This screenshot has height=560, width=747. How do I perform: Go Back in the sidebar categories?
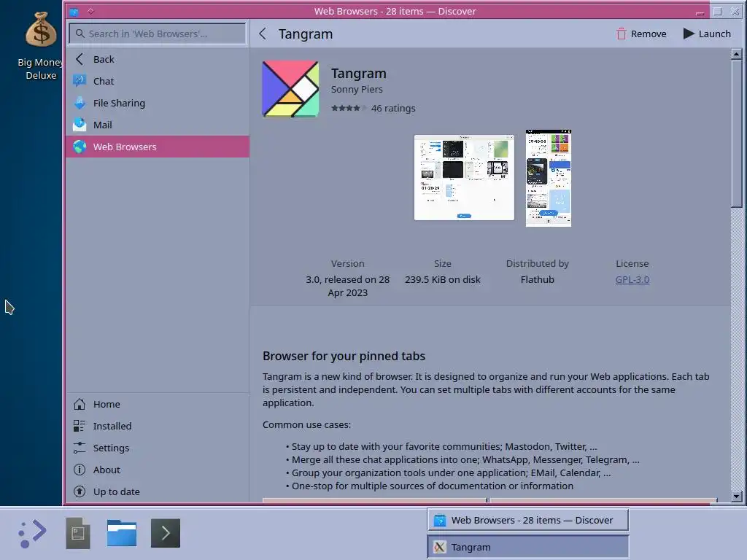tap(158, 59)
